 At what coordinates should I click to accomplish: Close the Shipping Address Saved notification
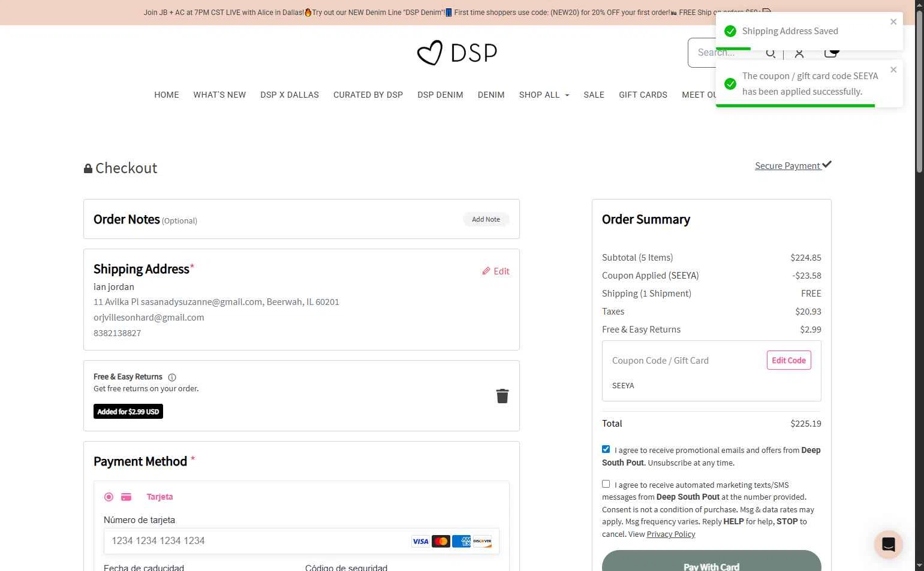pyautogui.click(x=893, y=22)
